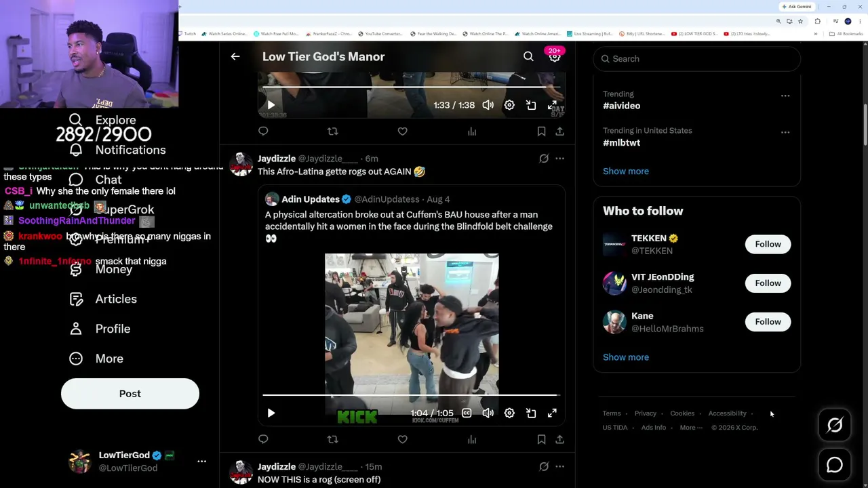
Task: Like Jaydizzle's Afro-Latina post
Action: (402, 439)
